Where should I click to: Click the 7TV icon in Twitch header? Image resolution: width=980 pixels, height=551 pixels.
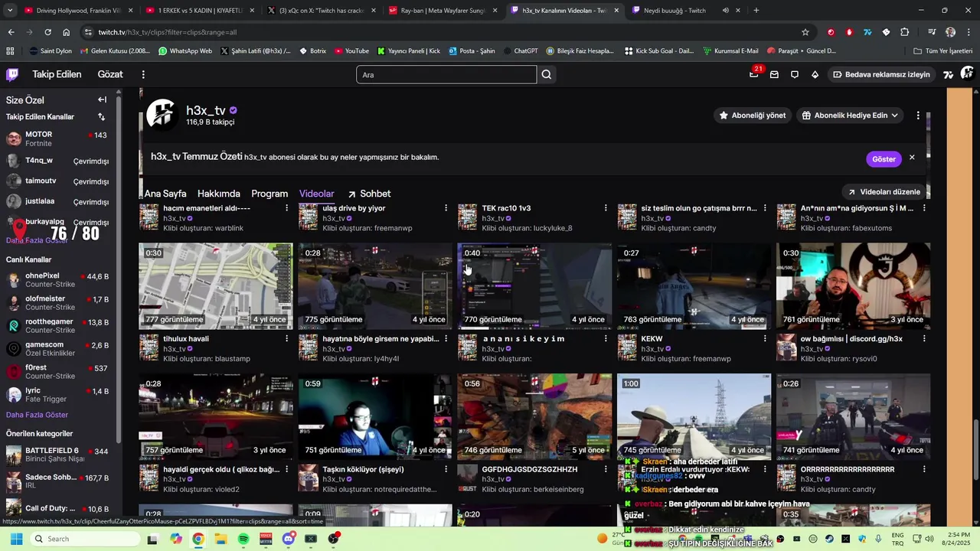tap(949, 74)
